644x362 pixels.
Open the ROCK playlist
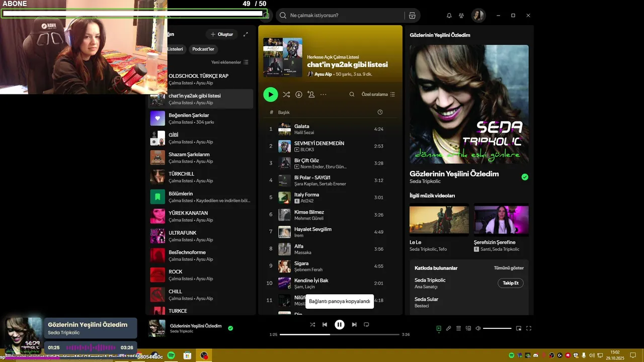(x=201, y=275)
